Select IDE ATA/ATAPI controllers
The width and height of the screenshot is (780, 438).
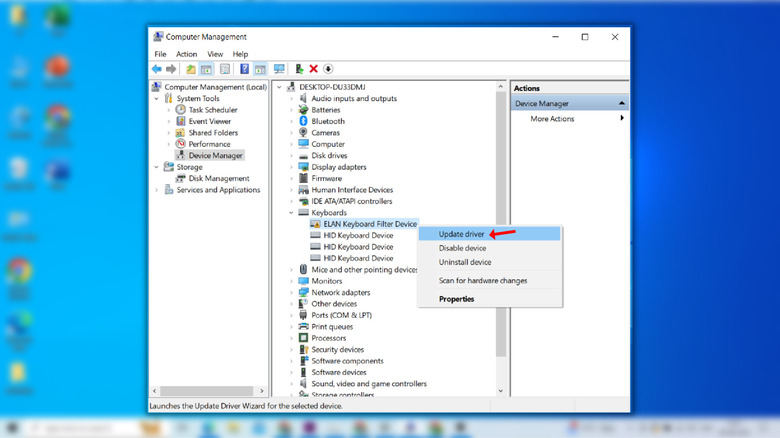(x=352, y=201)
